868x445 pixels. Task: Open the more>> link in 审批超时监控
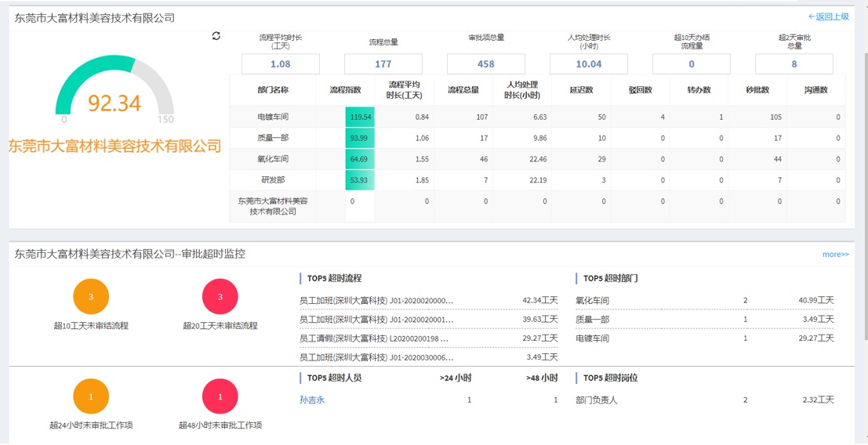coord(835,255)
